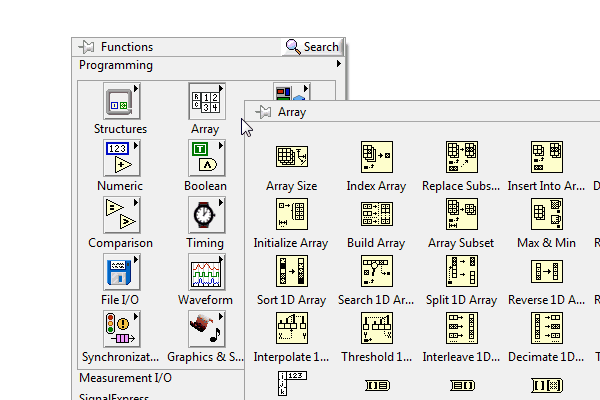Pin the Array subpalette with thumbtack
The height and width of the screenshot is (400, 600).
click(263, 112)
